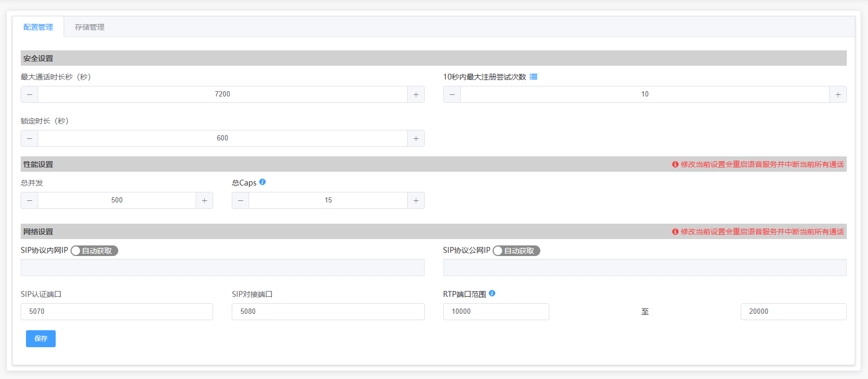Viewport: 868px width, 379px height.
Task: Click the info icon next to 总Caps
Action: tap(262, 182)
